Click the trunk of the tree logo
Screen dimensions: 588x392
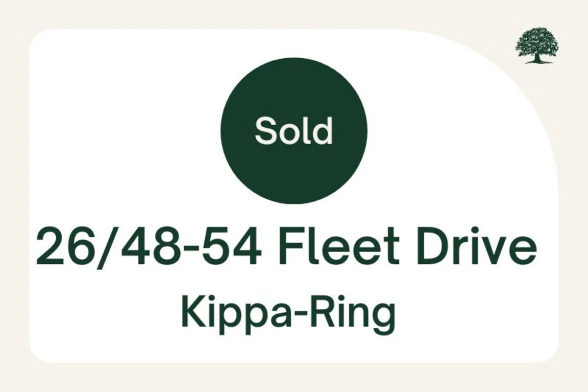538,58
